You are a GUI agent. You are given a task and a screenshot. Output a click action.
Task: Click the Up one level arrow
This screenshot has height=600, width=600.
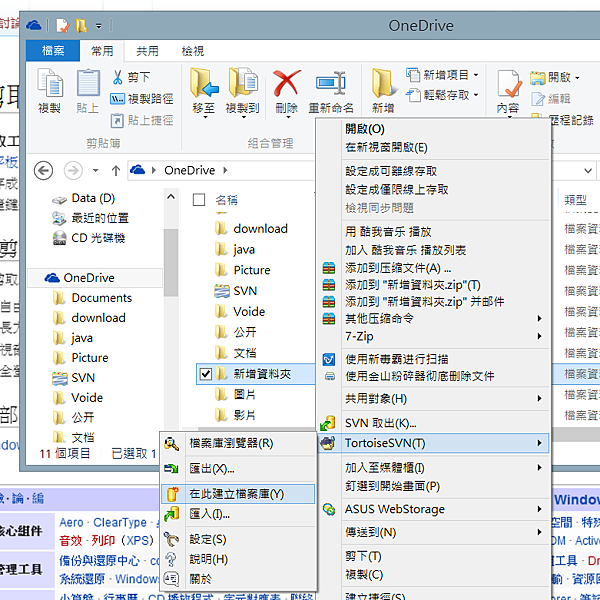(116, 170)
